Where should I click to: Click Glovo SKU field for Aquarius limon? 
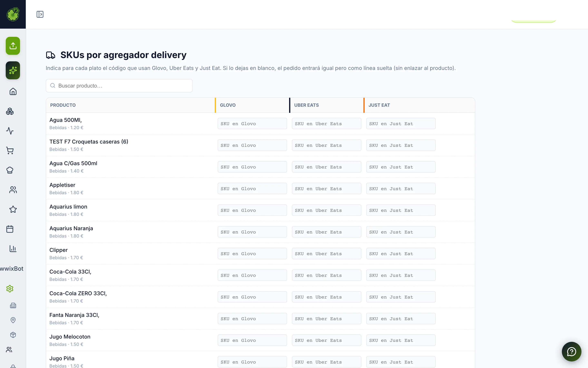[252, 210]
